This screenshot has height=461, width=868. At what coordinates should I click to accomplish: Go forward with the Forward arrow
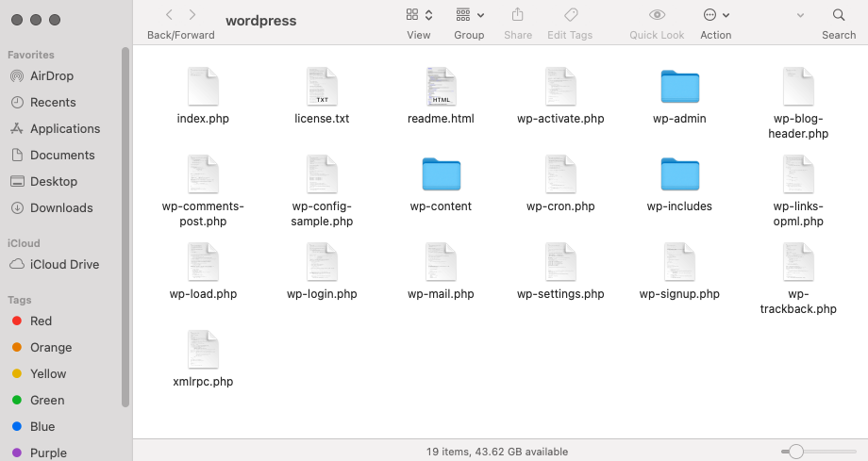pos(192,15)
